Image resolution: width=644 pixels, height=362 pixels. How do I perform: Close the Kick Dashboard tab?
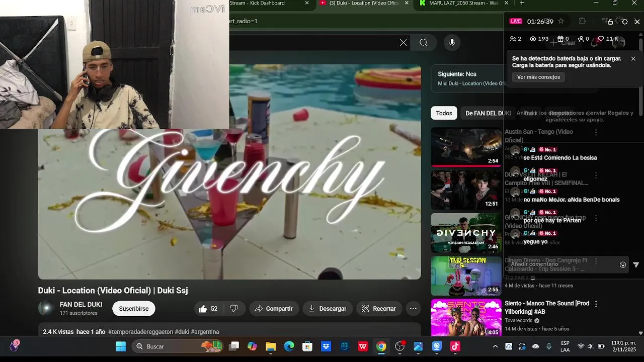[307, 3]
